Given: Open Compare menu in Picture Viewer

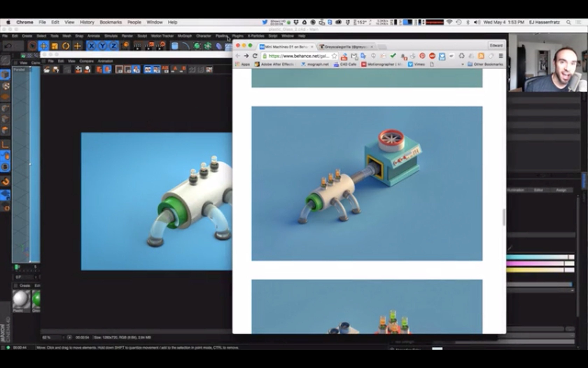Looking at the screenshot, I should [86, 61].
